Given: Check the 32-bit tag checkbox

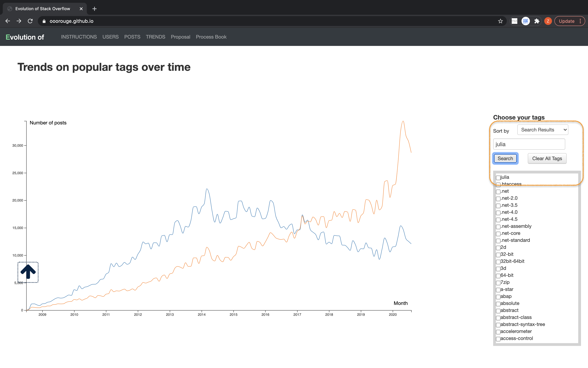Looking at the screenshot, I should point(498,255).
